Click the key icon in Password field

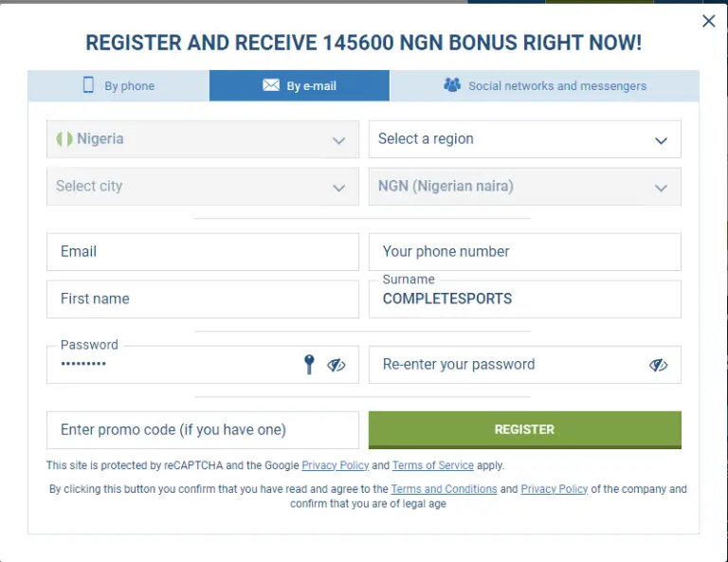309,365
